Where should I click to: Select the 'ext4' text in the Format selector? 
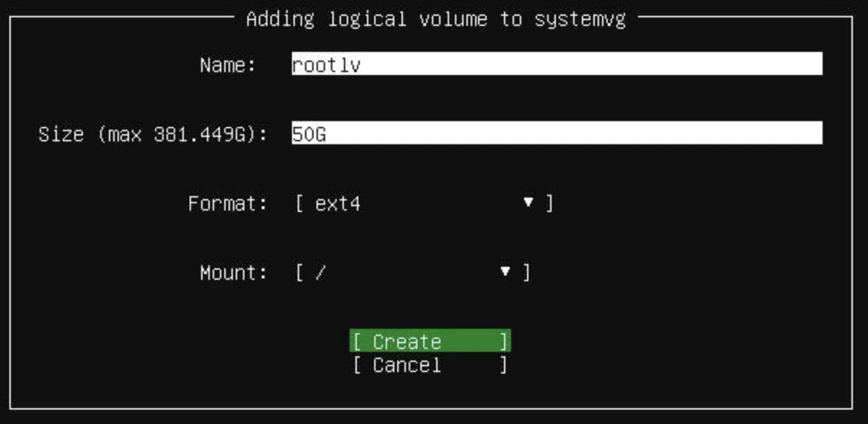coord(337,204)
